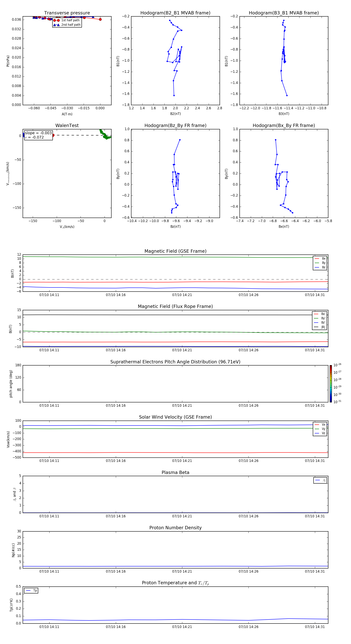Viewport: 351px width, 644px height.
Task: Click the 'Np(#/cc)' y-axis label
Action: point(13,550)
